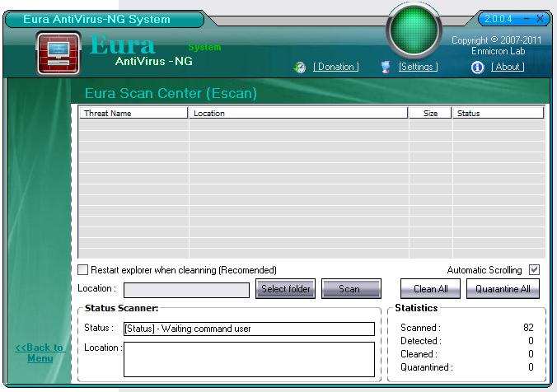This screenshot has height=392, width=557.
Task: Sort by Location column header
Action: tap(298, 114)
